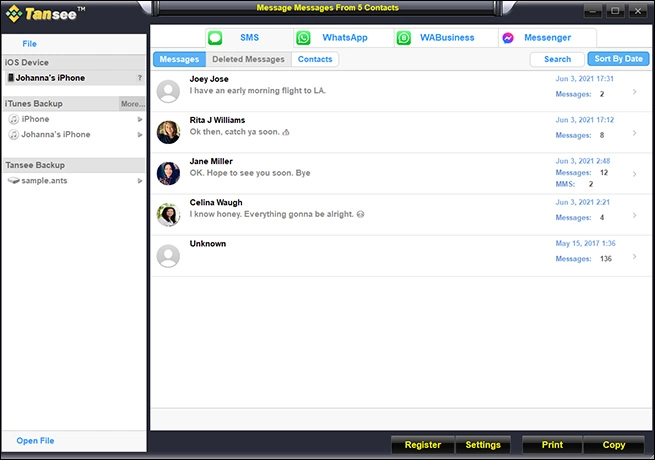The height and width of the screenshot is (460, 655).
Task: Click the Search button
Action: pyautogui.click(x=557, y=60)
